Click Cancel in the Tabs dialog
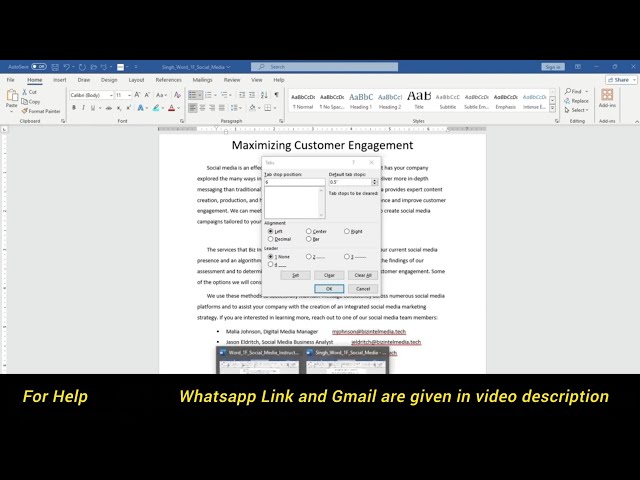Image resolution: width=640 pixels, height=480 pixels. point(363,289)
